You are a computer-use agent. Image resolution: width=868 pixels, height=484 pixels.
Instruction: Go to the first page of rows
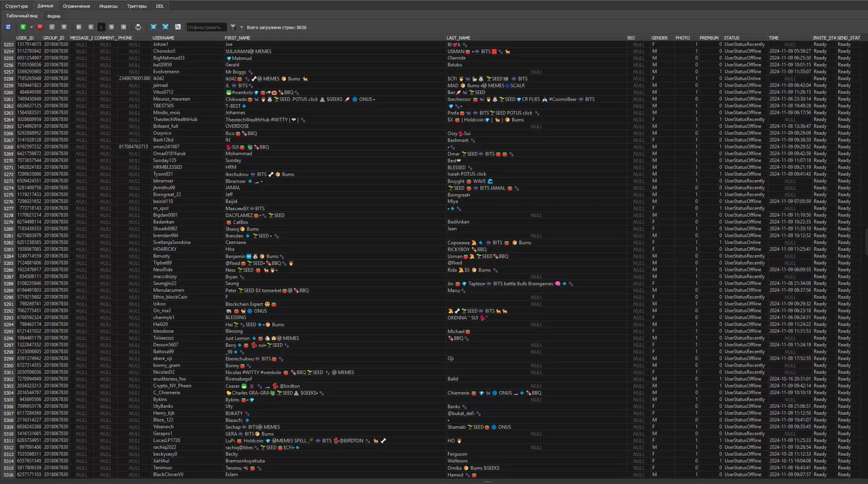[79, 27]
